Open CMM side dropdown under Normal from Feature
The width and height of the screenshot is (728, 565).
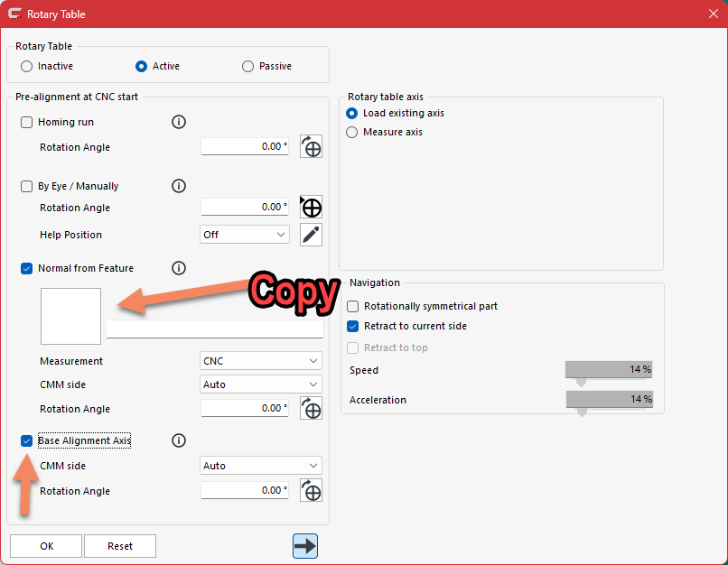pyautogui.click(x=261, y=384)
